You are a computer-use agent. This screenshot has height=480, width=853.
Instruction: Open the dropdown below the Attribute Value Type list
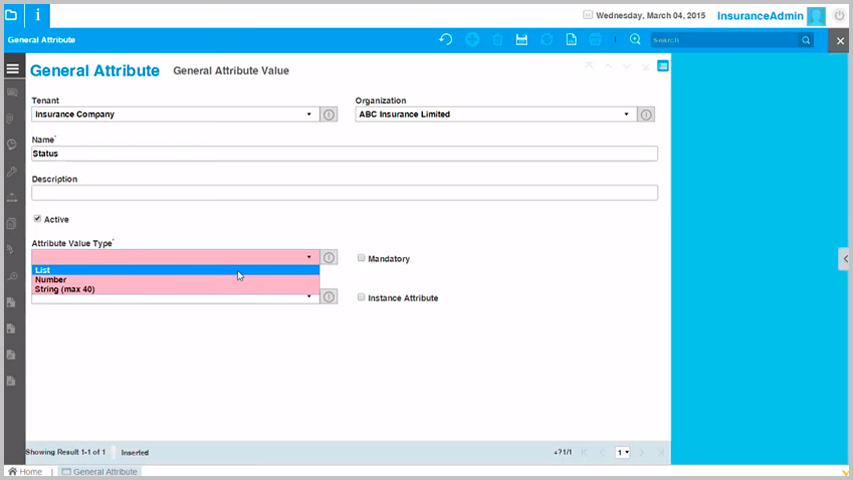309,297
